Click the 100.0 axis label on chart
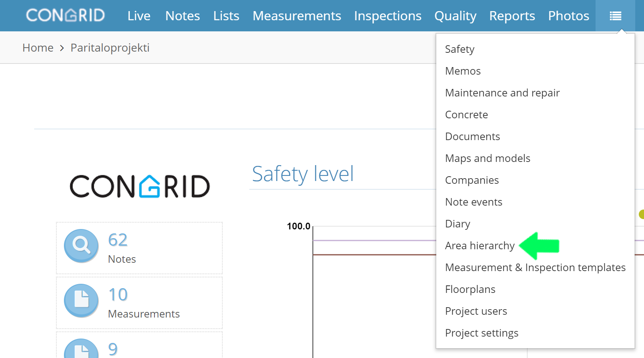 pyautogui.click(x=299, y=226)
